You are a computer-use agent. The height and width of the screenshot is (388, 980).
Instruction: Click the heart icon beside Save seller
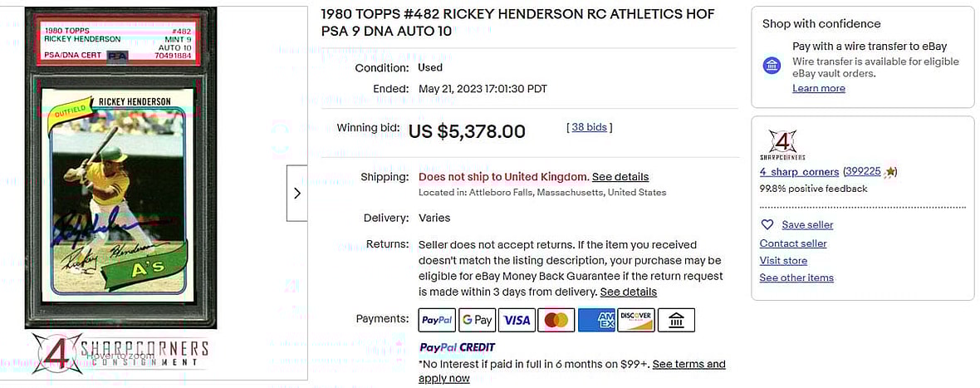coord(767,224)
